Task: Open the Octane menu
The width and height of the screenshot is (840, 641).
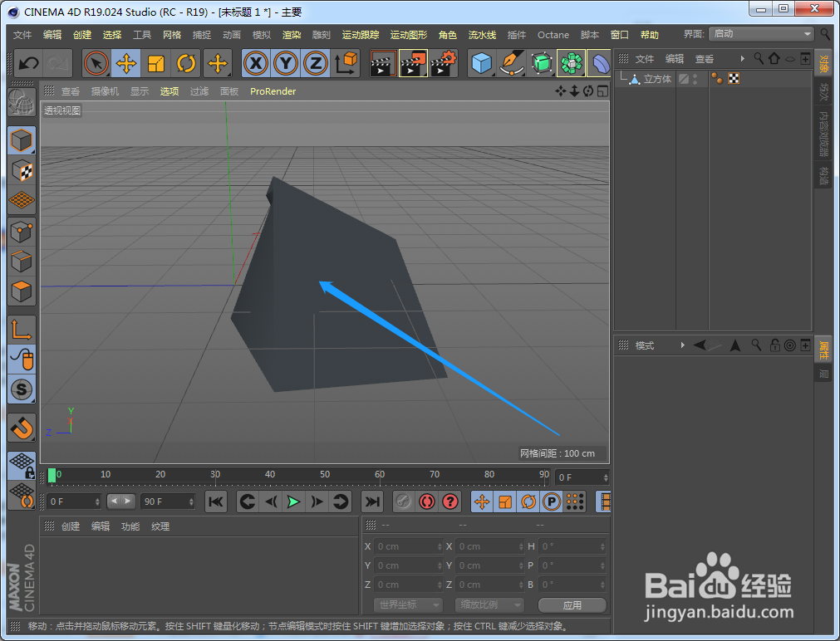Action: tap(553, 35)
